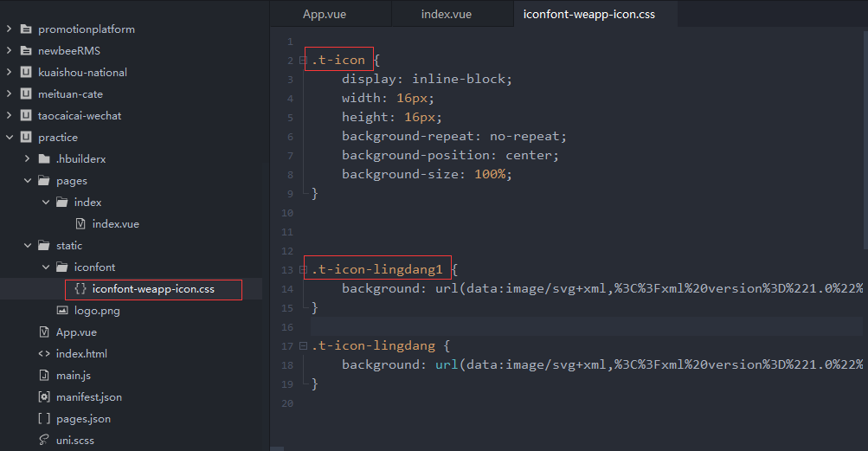Expand the taocaicai-wechat project
The width and height of the screenshot is (868, 451).
(9, 114)
